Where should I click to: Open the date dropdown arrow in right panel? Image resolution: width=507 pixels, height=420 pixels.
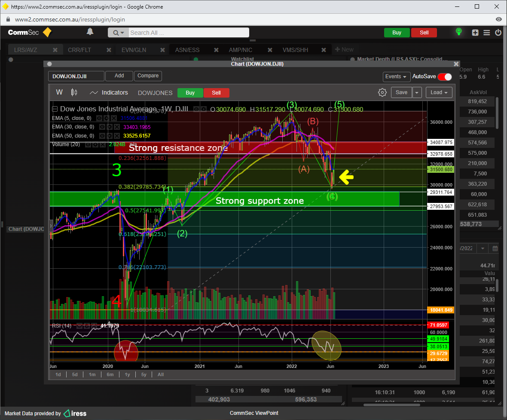483,248
